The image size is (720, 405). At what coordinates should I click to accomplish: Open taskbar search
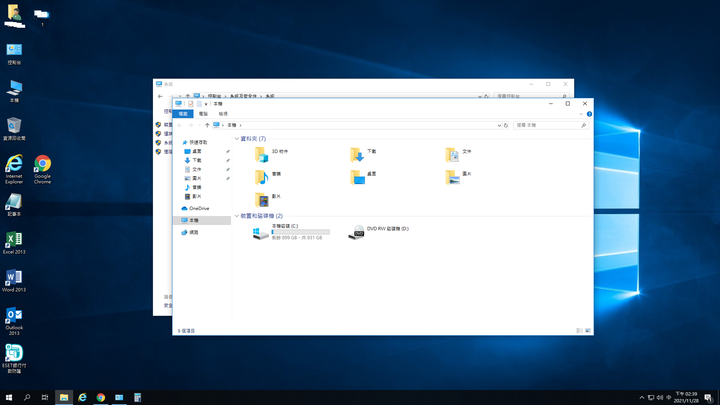[27, 398]
